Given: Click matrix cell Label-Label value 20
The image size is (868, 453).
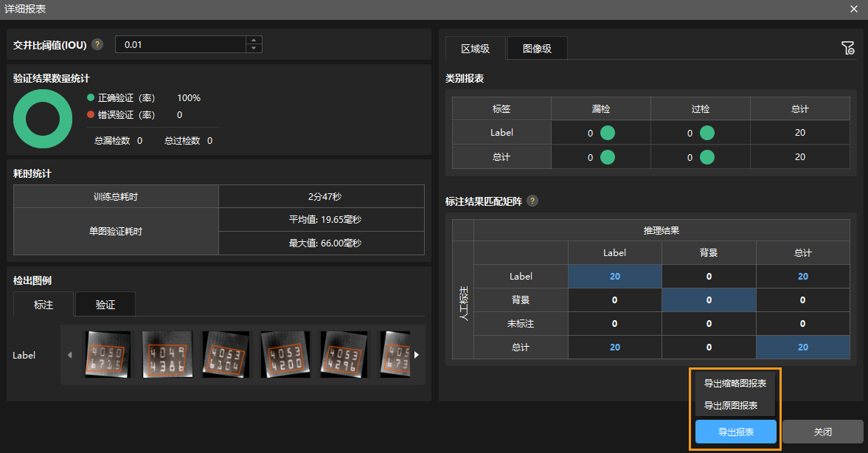Looking at the screenshot, I should point(614,277).
